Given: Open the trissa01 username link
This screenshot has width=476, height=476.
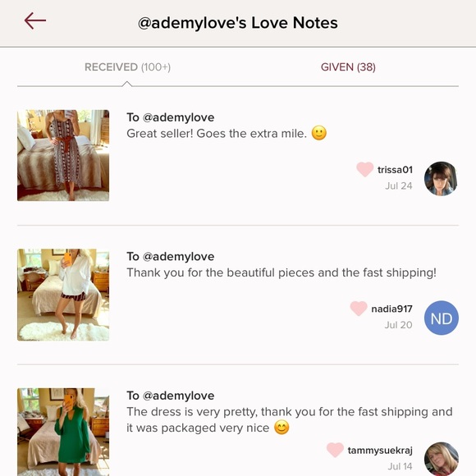Looking at the screenshot, I should point(395,170).
